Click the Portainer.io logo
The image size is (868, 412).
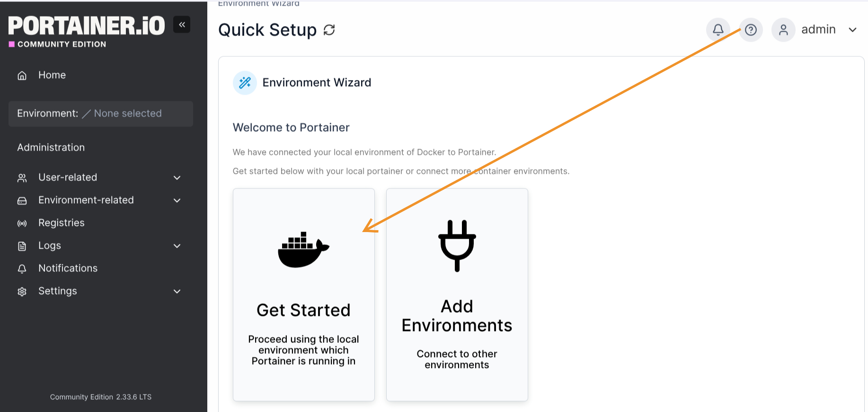[x=87, y=27]
